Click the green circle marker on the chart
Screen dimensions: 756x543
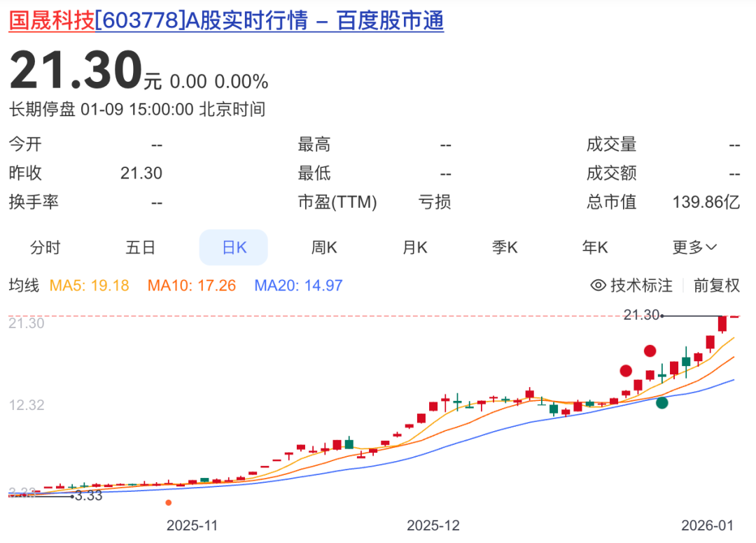661,402
